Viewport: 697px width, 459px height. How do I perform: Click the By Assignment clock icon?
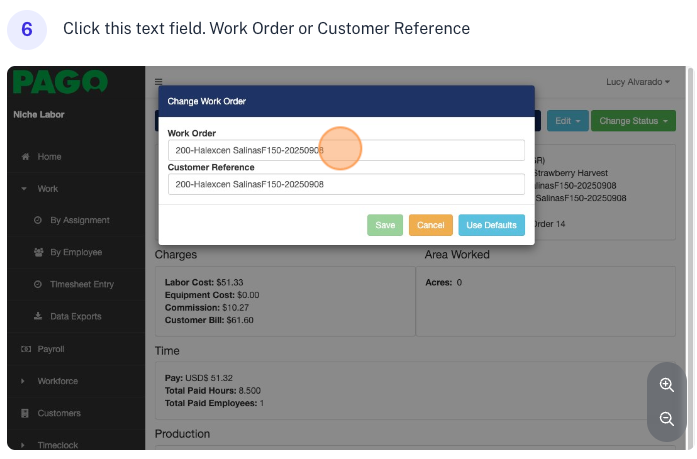tap(38, 220)
